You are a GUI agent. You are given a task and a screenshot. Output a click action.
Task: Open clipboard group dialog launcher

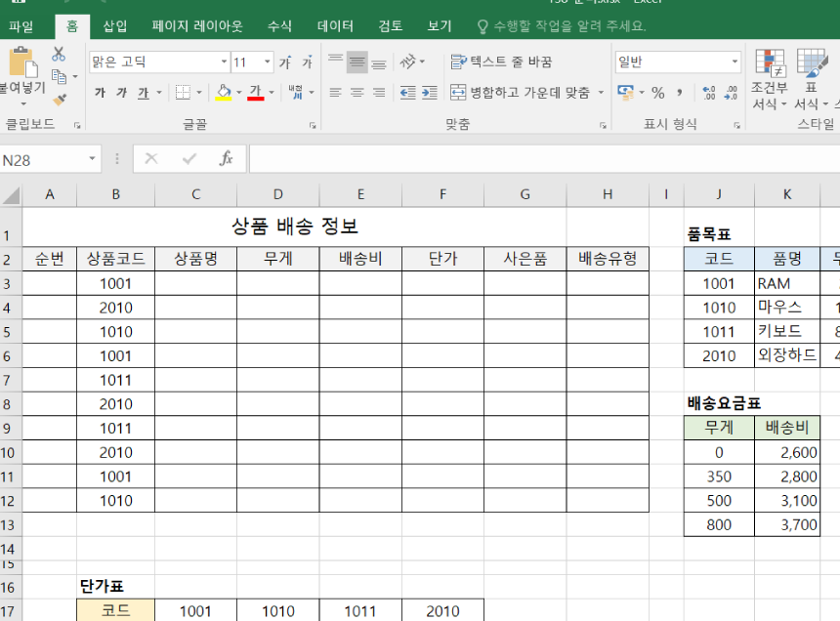(x=77, y=125)
